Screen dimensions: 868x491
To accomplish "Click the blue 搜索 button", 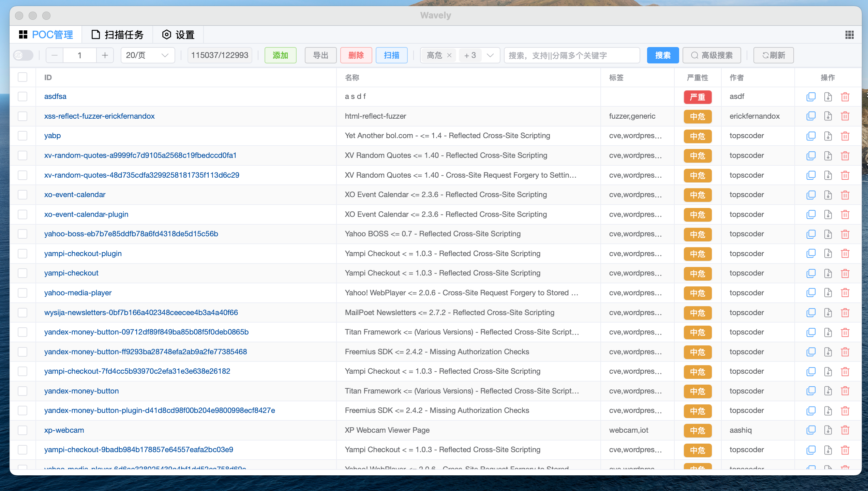I will pyautogui.click(x=662, y=55).
